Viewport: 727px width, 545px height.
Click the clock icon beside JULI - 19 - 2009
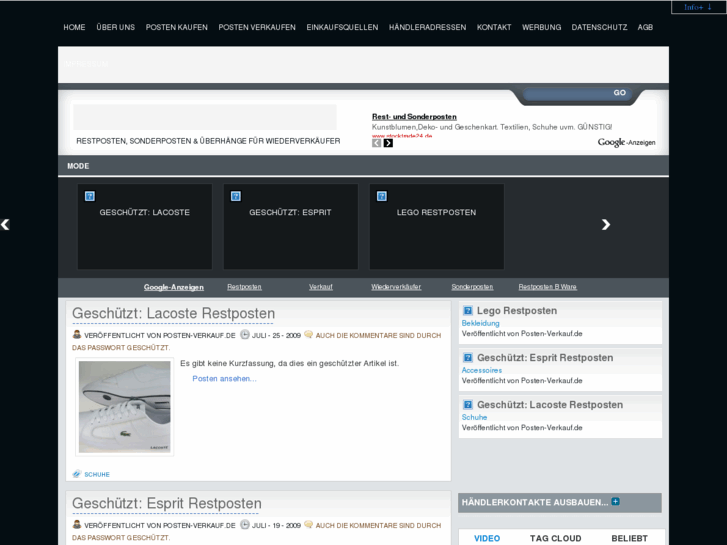[244, 525]
